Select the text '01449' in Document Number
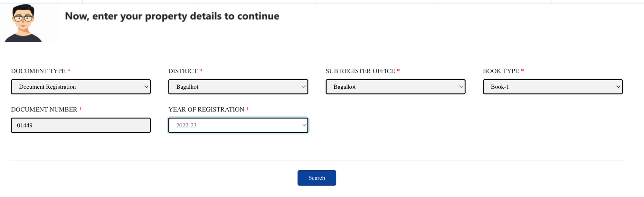 25,125
